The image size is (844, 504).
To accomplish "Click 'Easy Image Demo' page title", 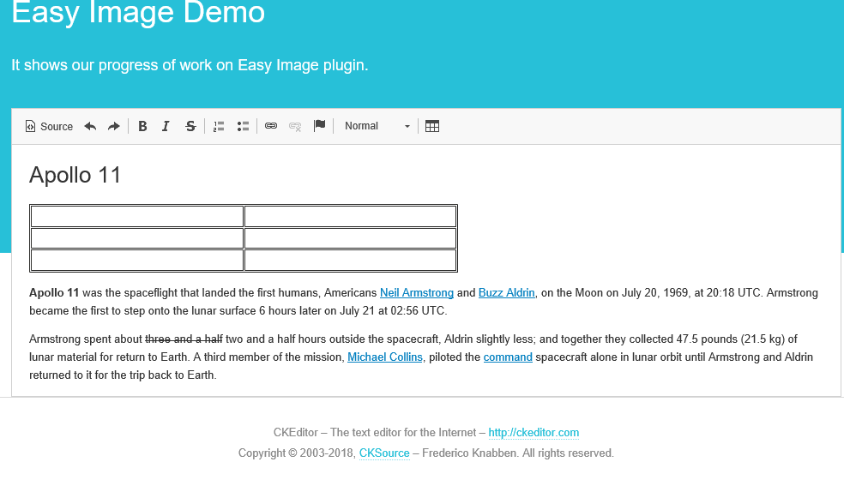I will (138, 12).
